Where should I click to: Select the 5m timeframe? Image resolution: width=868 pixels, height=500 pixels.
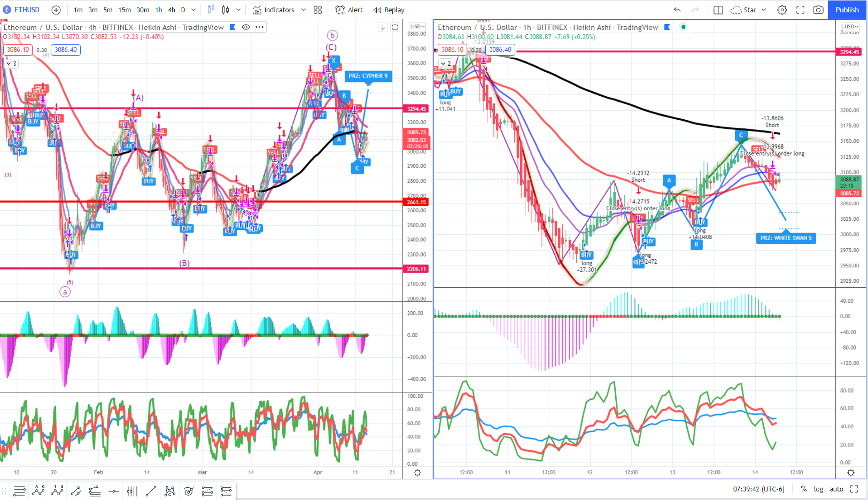(108, 10)
